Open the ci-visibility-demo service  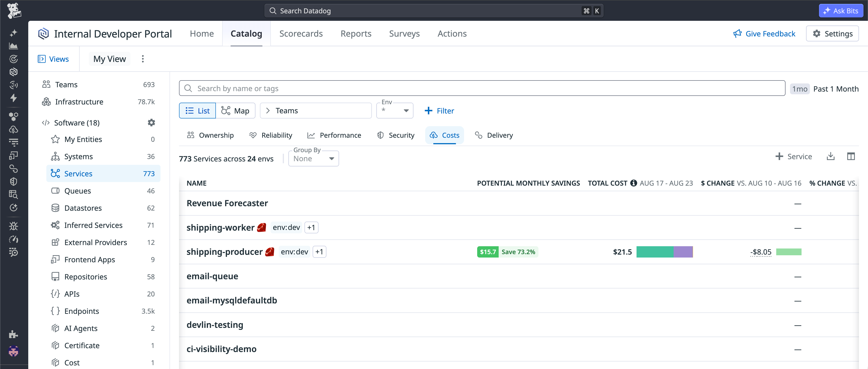(221, 349)
